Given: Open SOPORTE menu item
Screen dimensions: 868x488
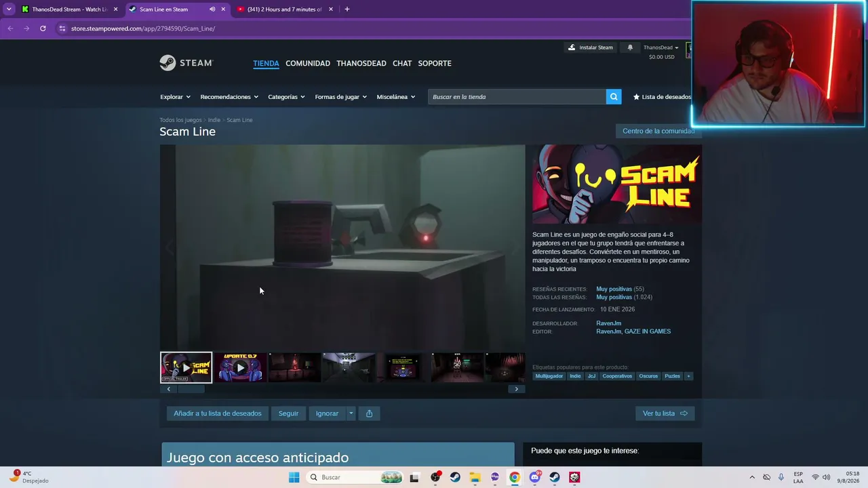Looking at the screenshot, I should pyautogui.click(x=435, y=63).
